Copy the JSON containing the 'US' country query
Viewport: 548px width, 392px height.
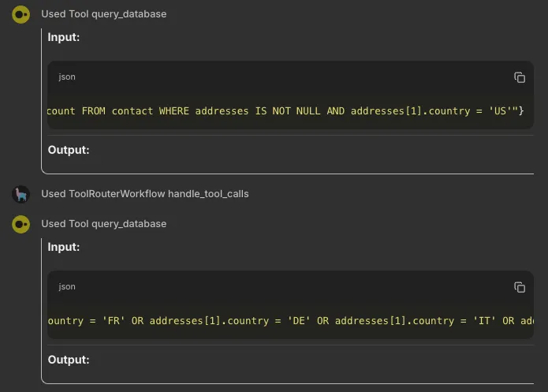520,77
